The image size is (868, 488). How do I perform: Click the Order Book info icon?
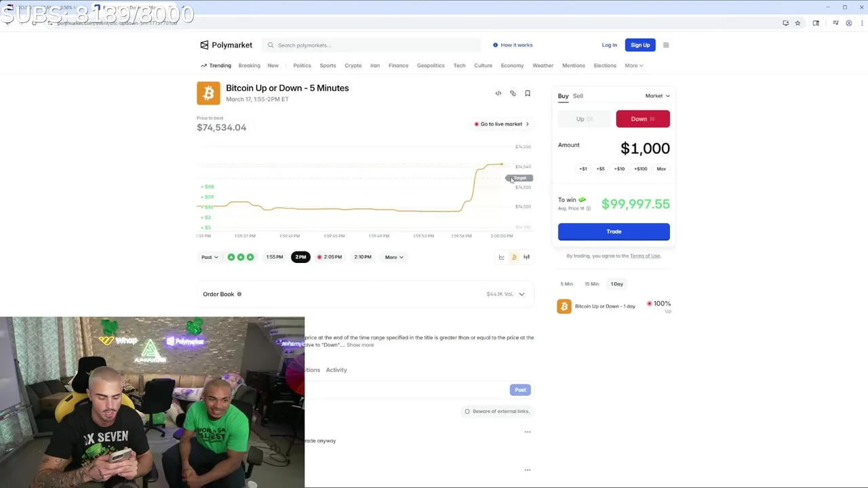coord(239,294)
